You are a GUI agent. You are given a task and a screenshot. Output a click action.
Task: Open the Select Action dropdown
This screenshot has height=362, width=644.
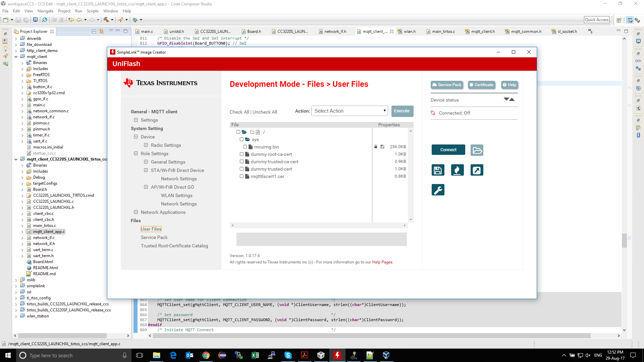(x=350, y=111)
